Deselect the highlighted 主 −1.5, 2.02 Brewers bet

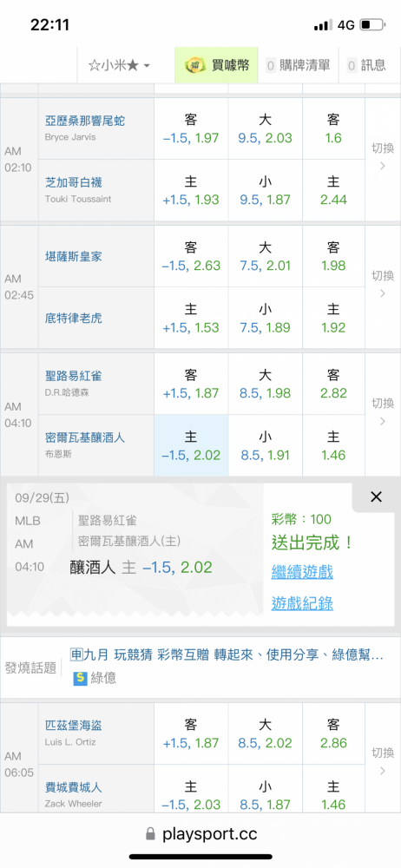pyautogui.click(x=191, y=445)
